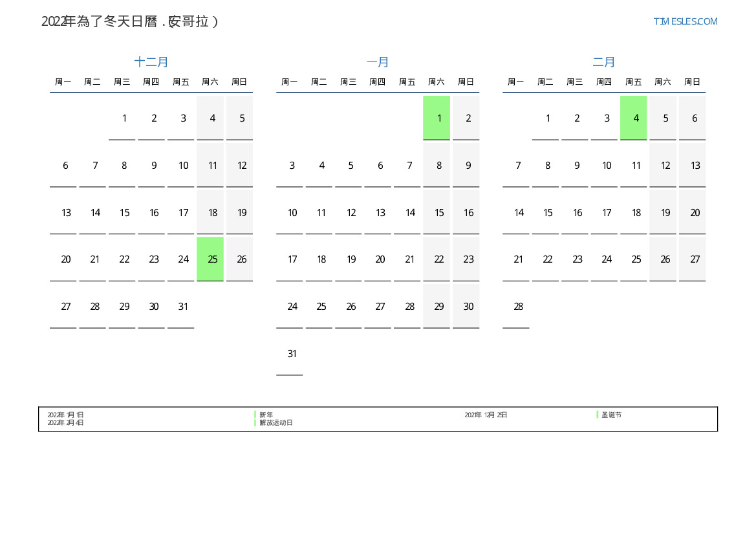Click 周六 header in January calendar

(437, 82)
